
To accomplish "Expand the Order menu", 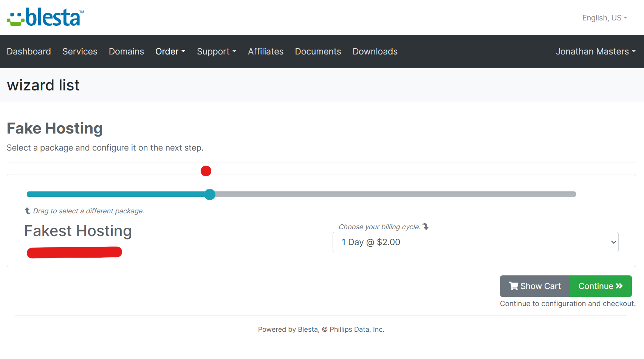I will (x=170, y=51).
